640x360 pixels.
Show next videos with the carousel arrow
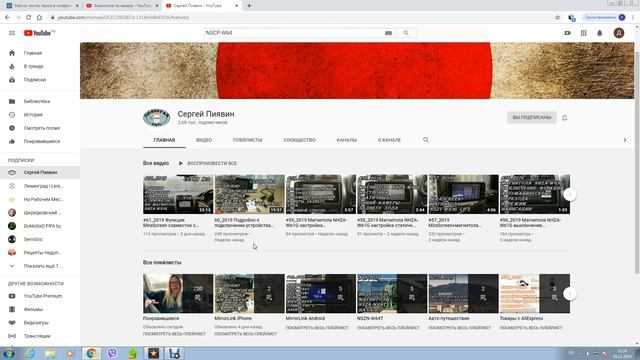point(570,194)
